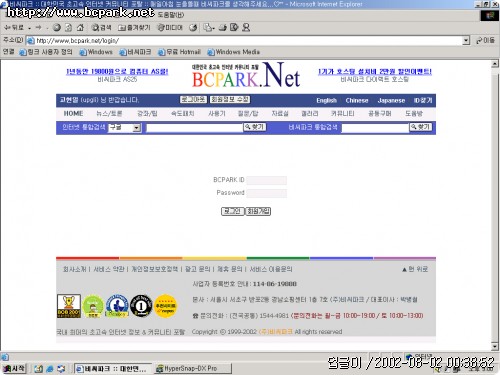This screenshot has width=500, height=375.
Task: Open the Back button history dropdown arrow
Action: click(x=29, y=28)
